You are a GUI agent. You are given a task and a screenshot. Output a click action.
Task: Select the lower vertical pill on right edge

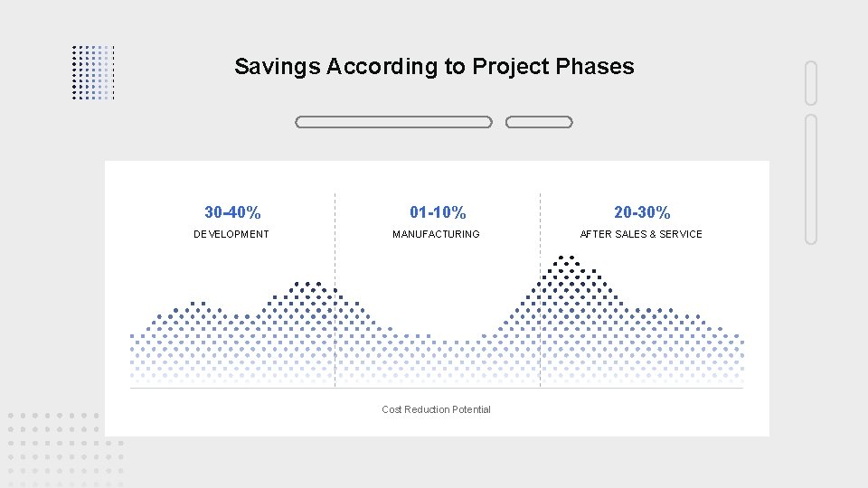(x=810, y=179)
